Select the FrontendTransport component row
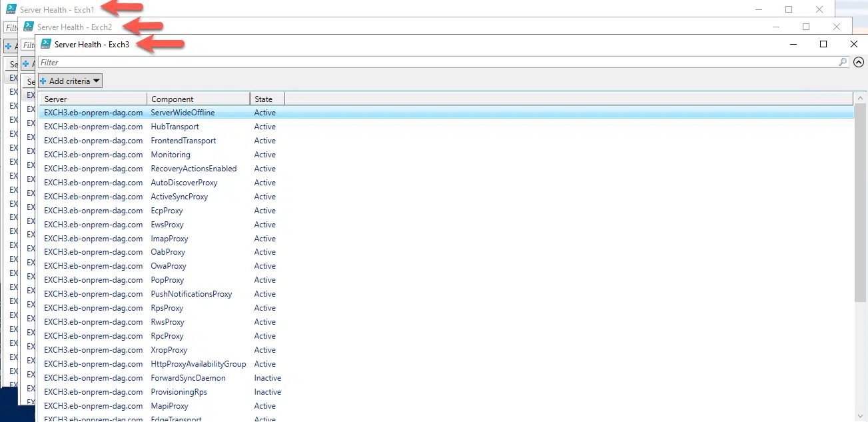The image size is (868, 422). click(446, 141)
